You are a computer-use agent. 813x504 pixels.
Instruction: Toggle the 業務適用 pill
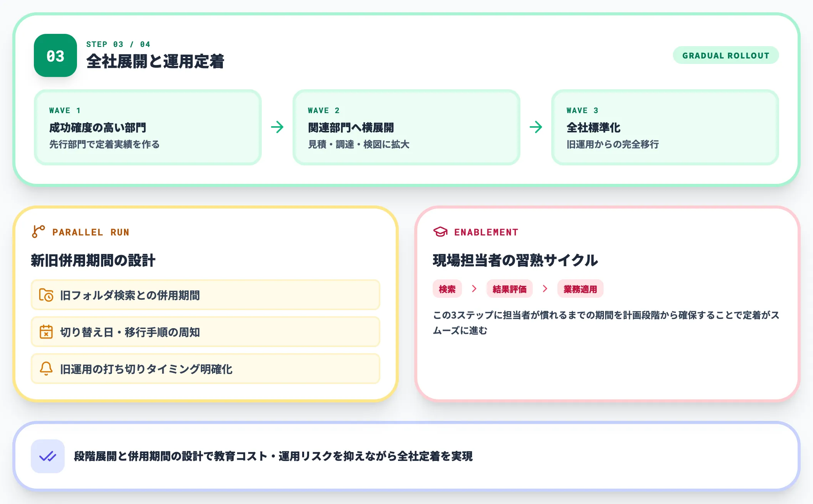(580, 289)
